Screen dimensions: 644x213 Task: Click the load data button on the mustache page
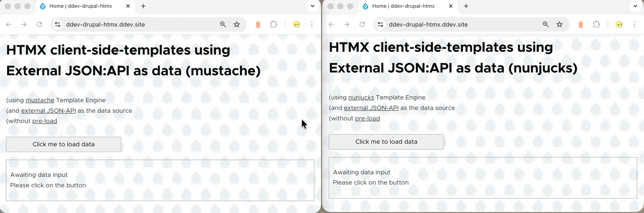pyautogui.click(x=63, y=144)
